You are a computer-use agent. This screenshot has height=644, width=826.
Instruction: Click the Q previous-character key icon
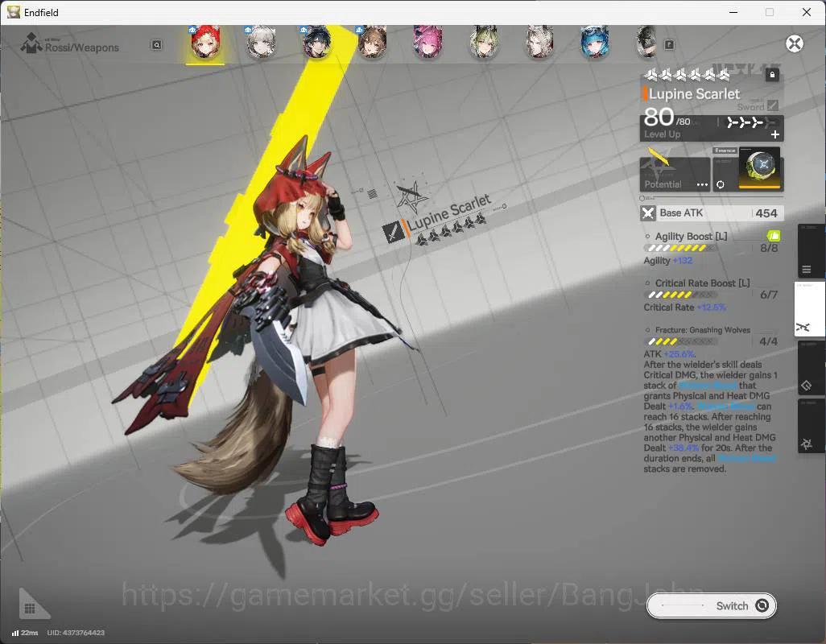[156, 45]
